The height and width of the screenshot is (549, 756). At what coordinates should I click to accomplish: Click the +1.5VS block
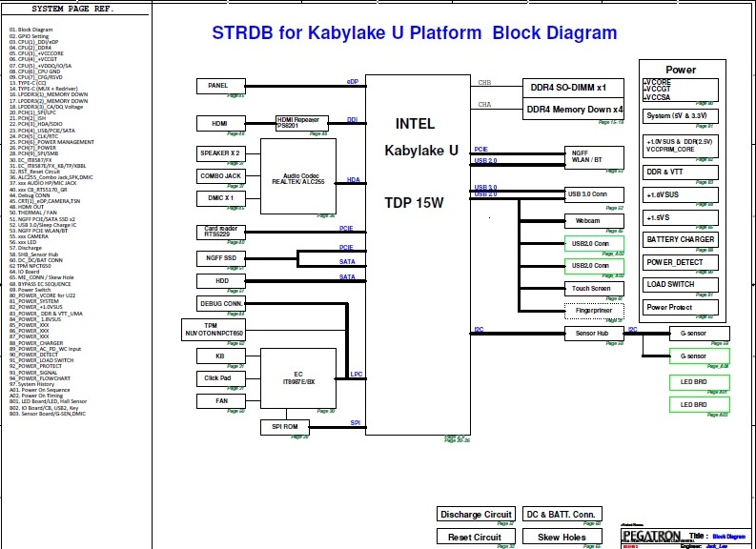(681, 218)
